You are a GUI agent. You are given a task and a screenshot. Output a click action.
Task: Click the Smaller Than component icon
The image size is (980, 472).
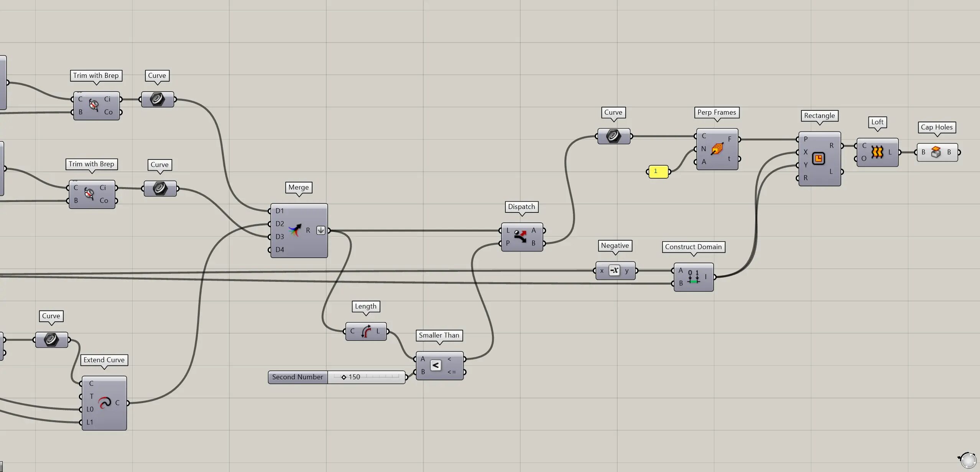click(436, 365)
